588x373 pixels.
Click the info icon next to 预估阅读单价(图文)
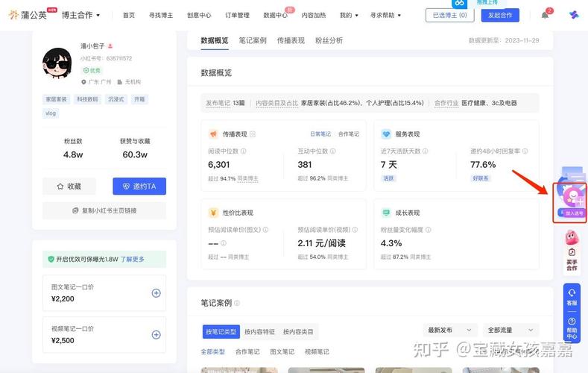pos(265,230)
